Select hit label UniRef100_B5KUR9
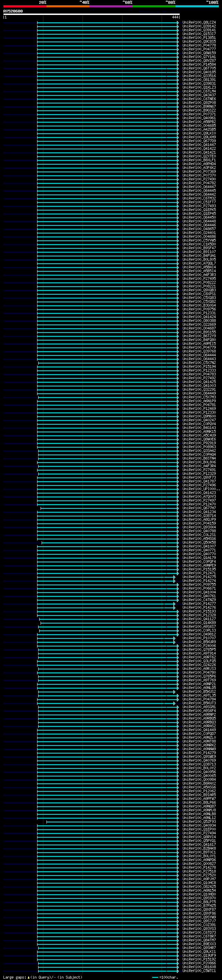The image size is (222, 980). click(199, 642)
